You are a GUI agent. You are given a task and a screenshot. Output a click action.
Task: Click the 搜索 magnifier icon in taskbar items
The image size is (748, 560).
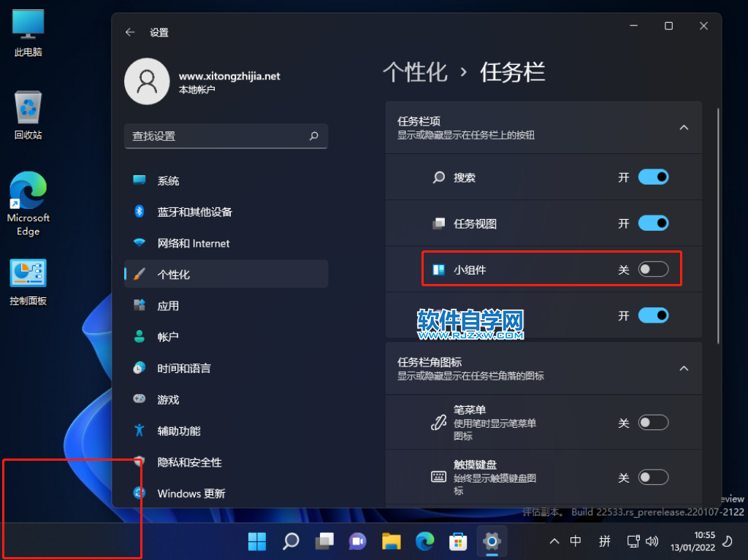(x=438, y=177)
